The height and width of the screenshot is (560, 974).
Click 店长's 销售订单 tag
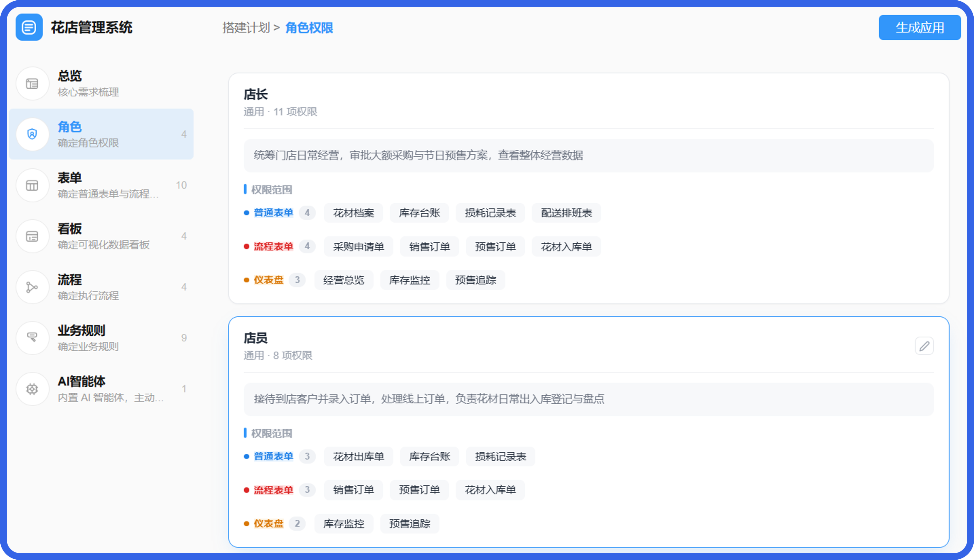click(430, 247)
